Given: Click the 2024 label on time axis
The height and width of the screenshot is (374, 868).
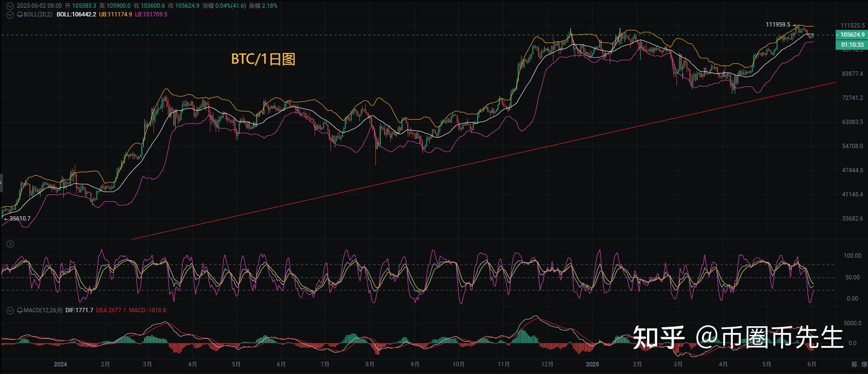Looking at the screenshot, I should coord(60,364).
